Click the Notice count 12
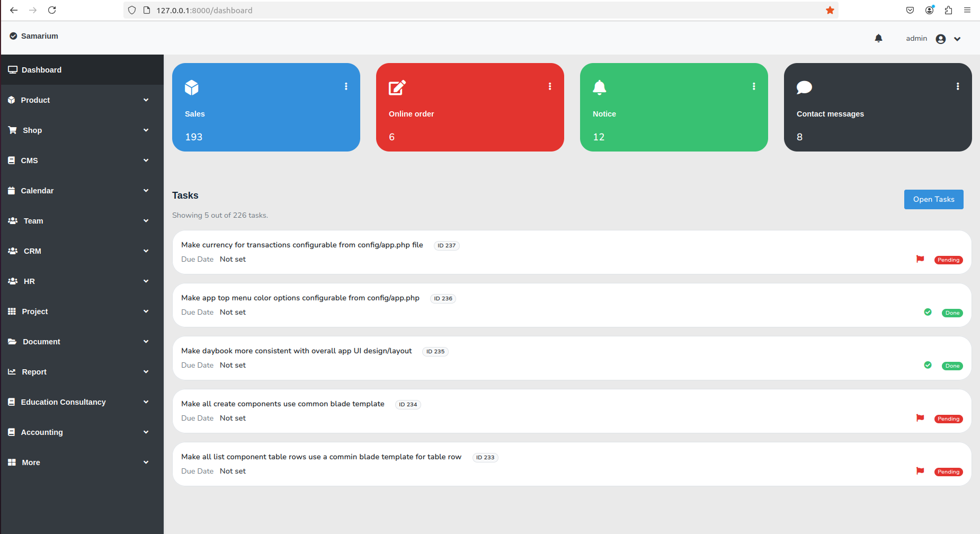The image size is (980, 534). (x=599, y=137)
